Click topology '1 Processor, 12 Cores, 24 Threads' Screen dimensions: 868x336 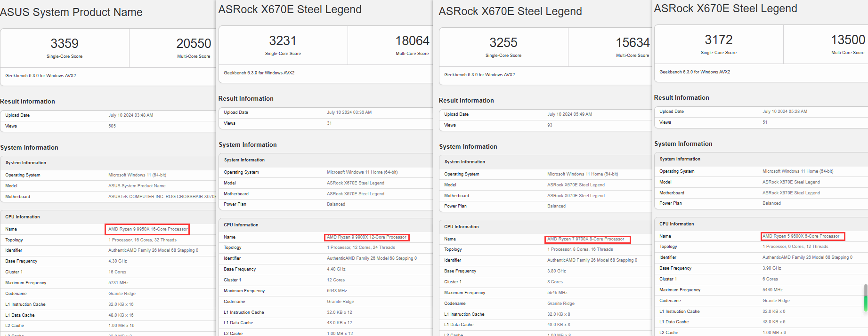[x=361, y=248]
